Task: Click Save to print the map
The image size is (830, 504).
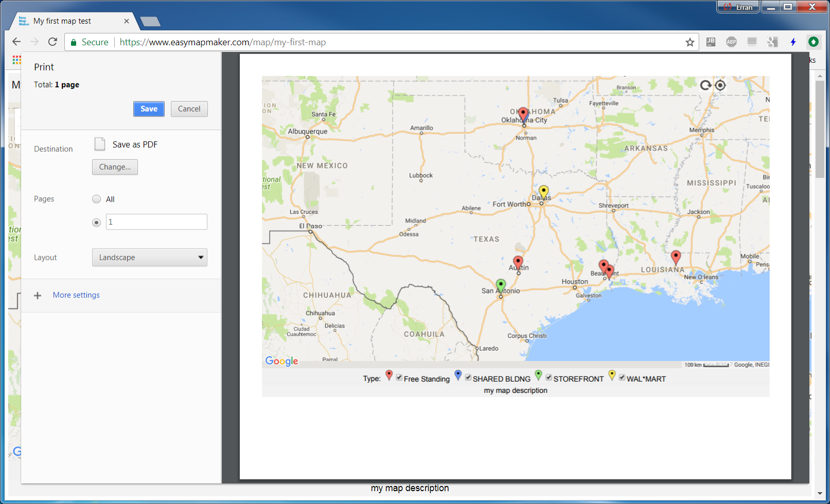Action: pyautogui.click(x=149, y=109)
